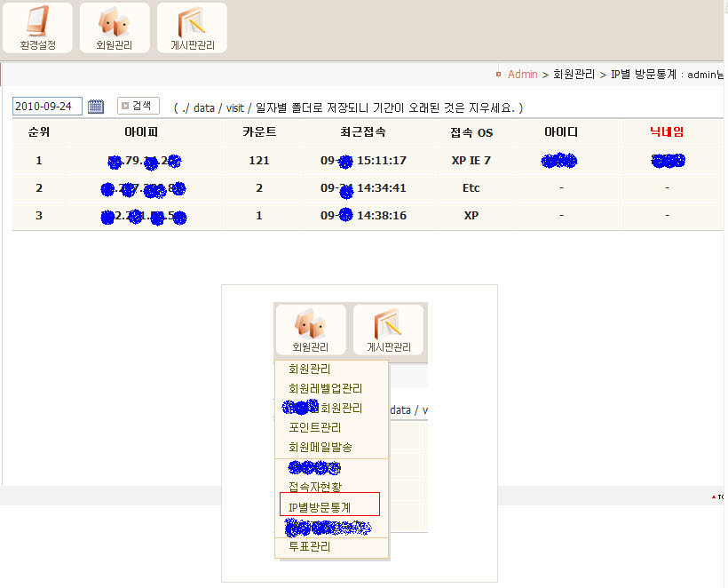Click 회원관리 in the breadcrumb path
Screen dimensions: 728x588
574,75
